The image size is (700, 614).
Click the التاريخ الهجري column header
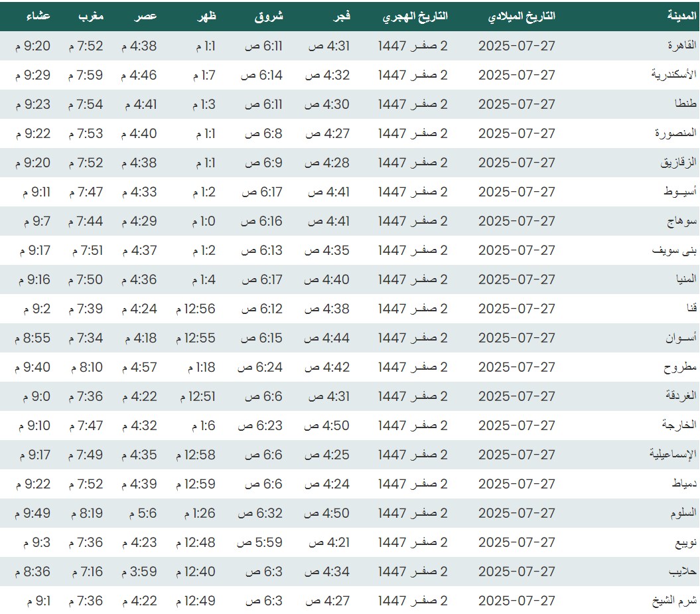(415, 16)
